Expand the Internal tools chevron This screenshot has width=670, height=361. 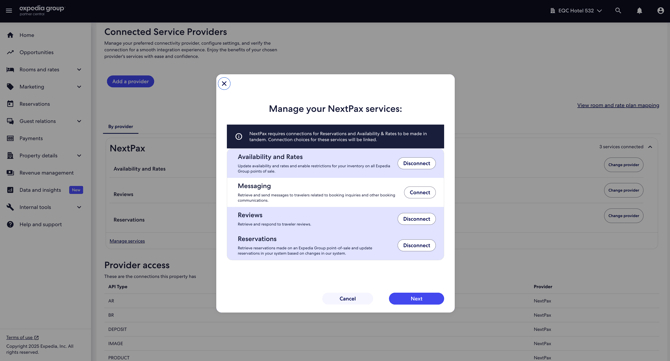pos(79,207)
